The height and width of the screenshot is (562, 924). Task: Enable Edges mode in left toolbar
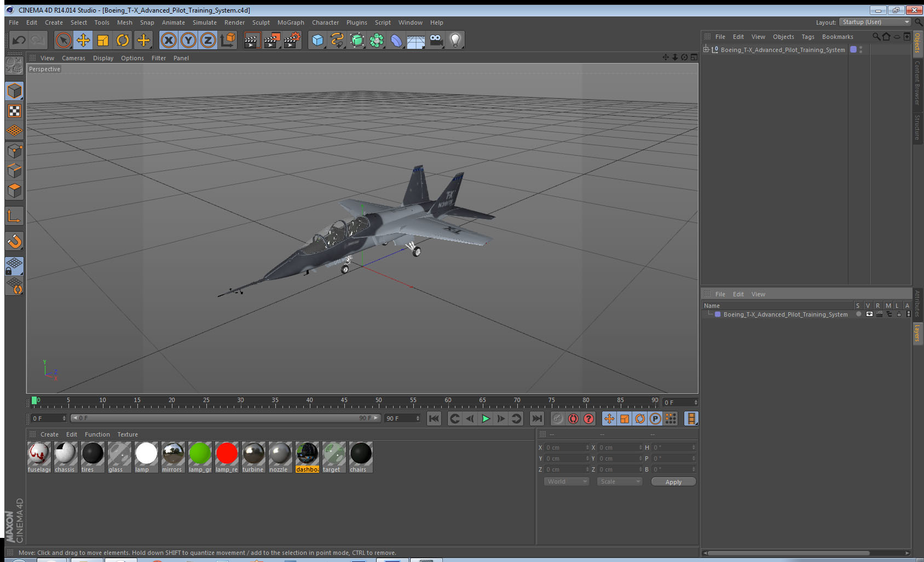(14, 170)
